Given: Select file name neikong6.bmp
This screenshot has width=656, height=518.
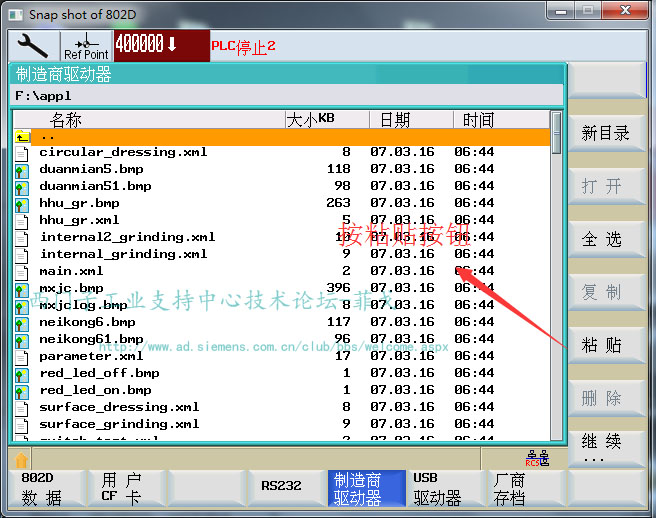Looking at the screenshot, I should tap(87, 322).
